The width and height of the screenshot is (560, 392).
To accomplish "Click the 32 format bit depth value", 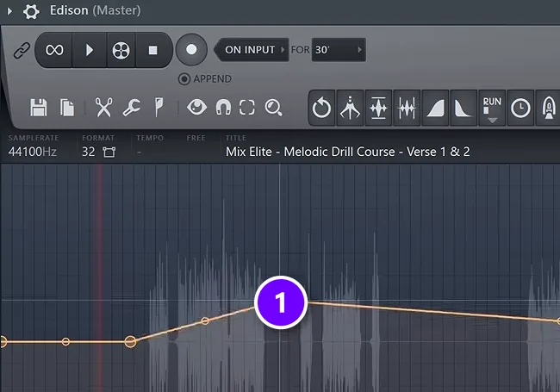I will point(88,152).
